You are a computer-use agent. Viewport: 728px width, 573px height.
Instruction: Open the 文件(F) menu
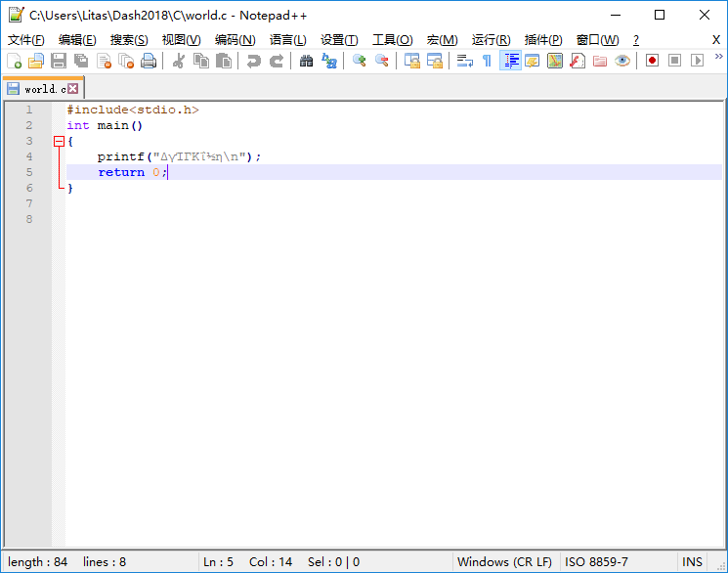tap(26, 40)
